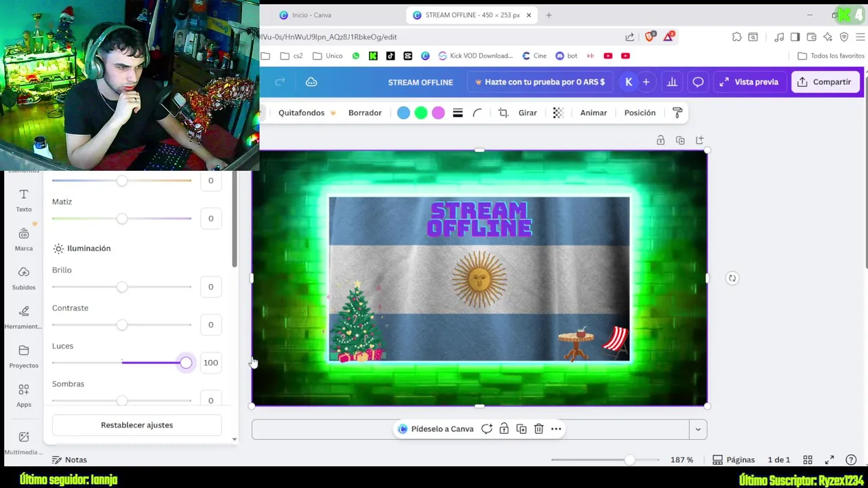Open the grid view icon in the bottom bar

[x=808, y=460]
